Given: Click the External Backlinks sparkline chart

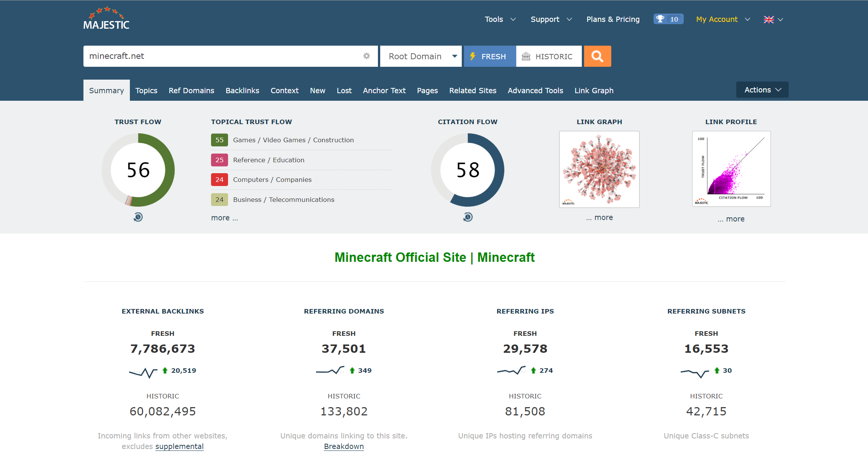Looking at the screenshot, I should coord(143,372).
